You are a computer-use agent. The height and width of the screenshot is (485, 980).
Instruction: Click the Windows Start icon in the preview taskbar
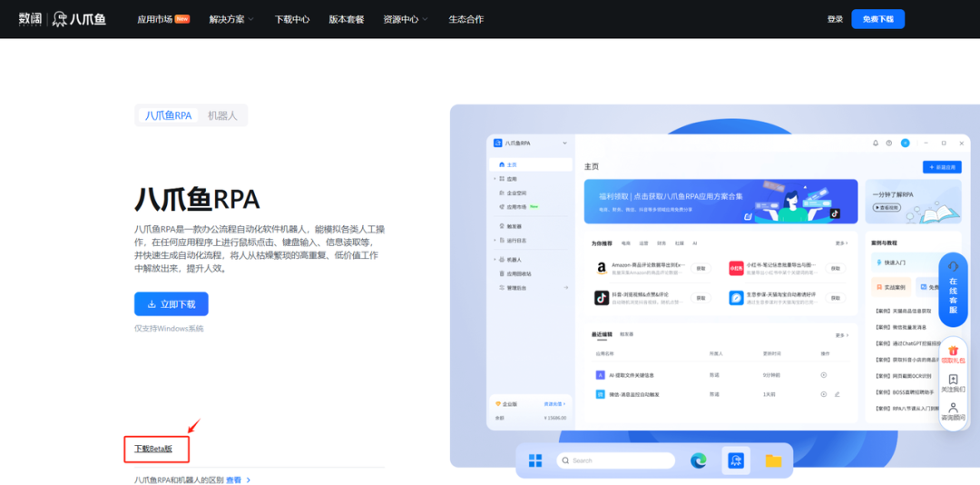(x=535, y=461)
